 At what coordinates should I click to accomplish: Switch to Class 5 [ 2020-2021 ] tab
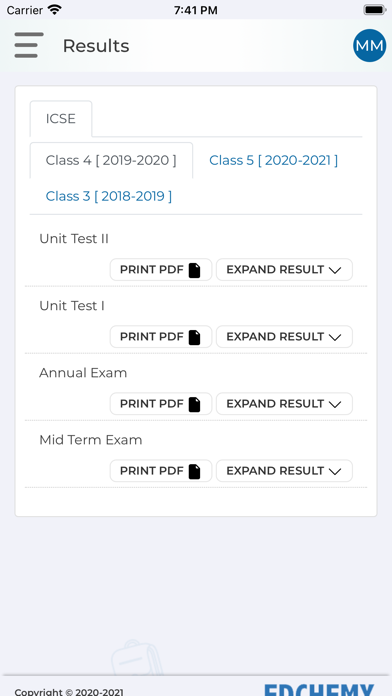[273, 160]
